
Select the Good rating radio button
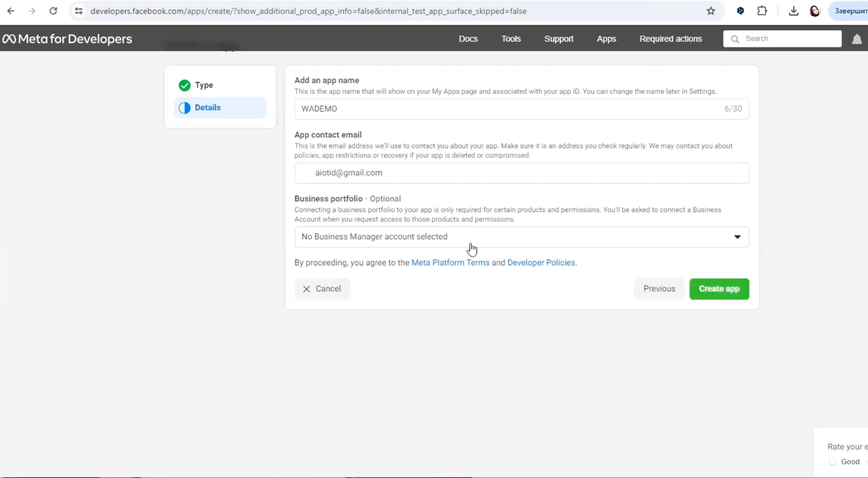tap(833, 462)
